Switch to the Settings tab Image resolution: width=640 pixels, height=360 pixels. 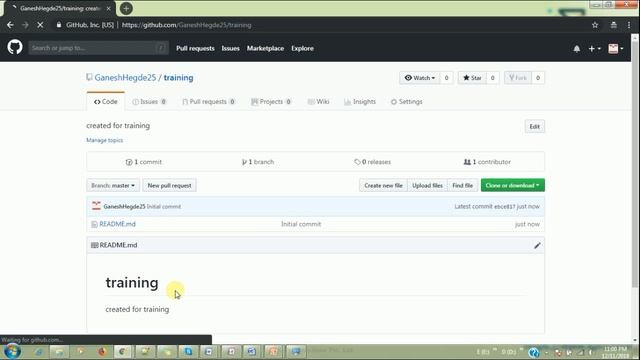point(407,102)
